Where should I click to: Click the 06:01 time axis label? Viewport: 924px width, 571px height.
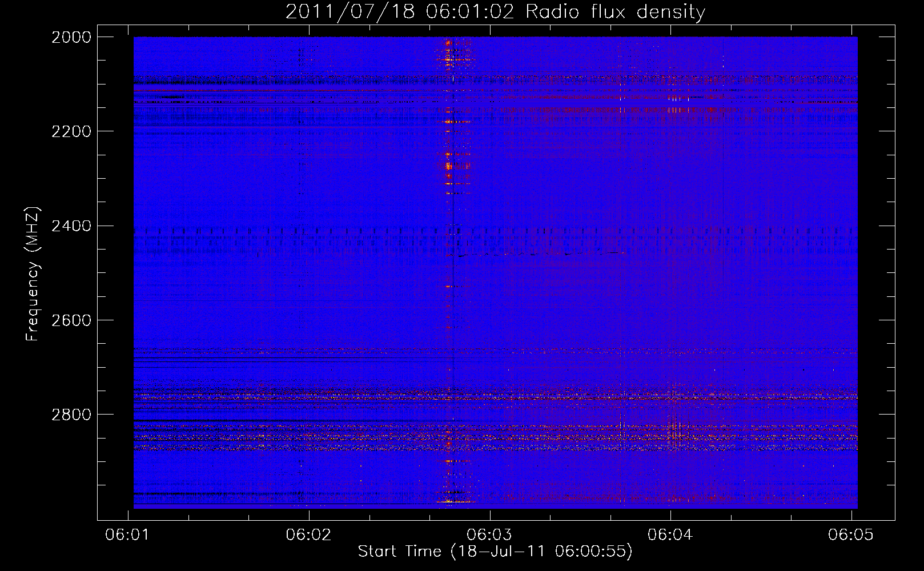[128, 534]
